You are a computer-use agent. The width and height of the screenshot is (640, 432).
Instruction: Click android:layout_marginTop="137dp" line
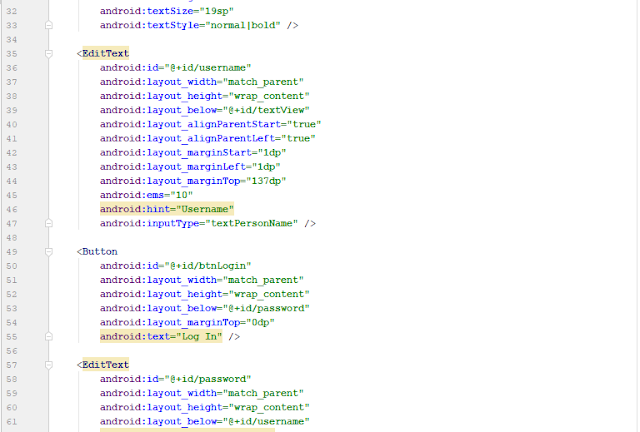[x=193, y=181]
